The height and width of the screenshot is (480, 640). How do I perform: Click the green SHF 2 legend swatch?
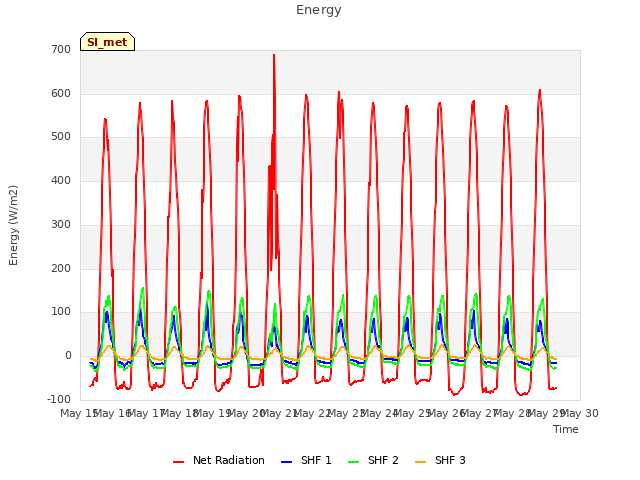[353, 462]
